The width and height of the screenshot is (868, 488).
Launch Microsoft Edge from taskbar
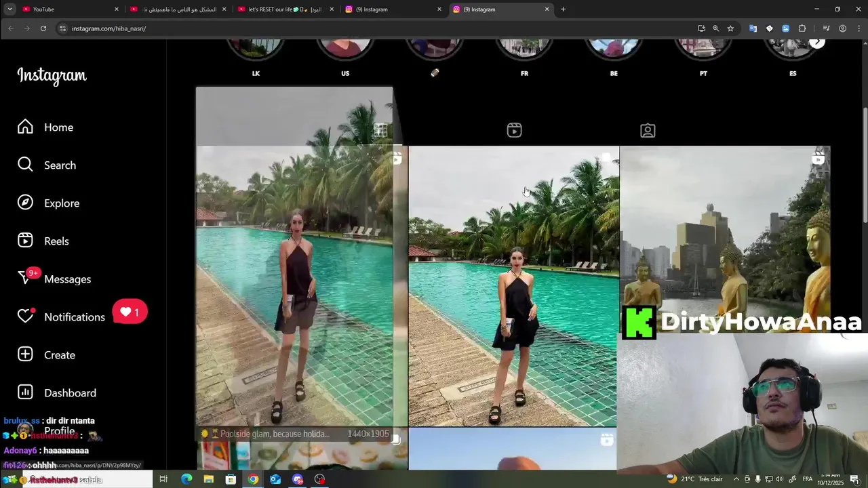point(186,479)
